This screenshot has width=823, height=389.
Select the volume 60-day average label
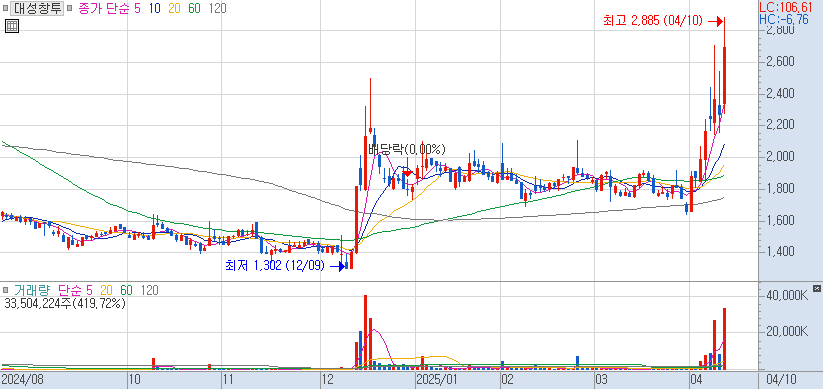(x=126, y=290)
